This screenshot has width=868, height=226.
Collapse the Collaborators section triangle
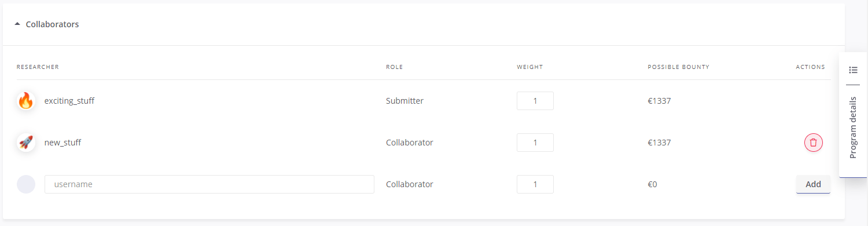point(17,24)
